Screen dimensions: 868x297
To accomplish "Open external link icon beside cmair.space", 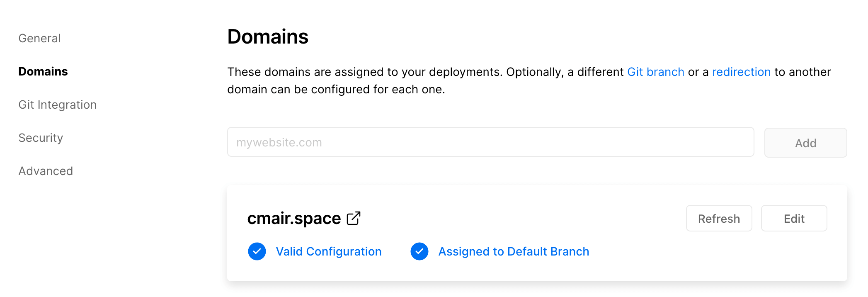I will tap(354, 218).
